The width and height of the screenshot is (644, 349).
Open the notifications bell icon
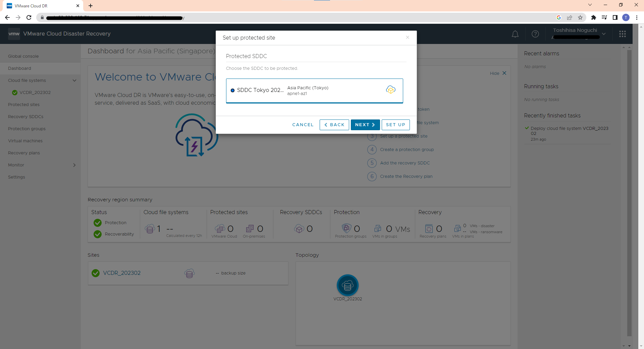[515, 34]
